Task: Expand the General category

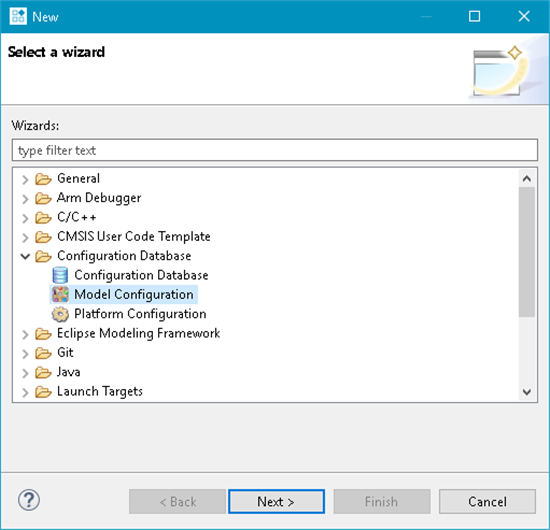Action: [25, 180]
